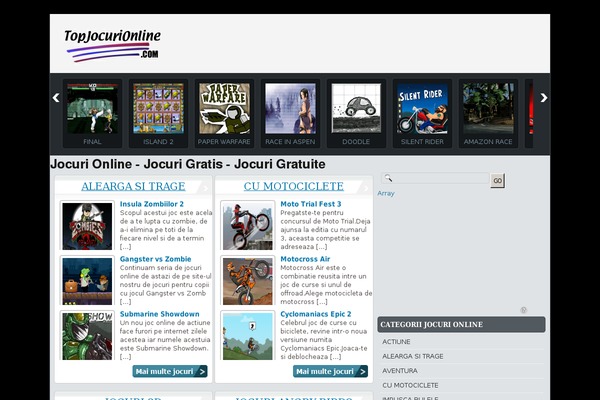Click arrow beside ALEARGA SI TRAGE heading
The height and width of the screenshot is (400, 600).
click(205, 188)
